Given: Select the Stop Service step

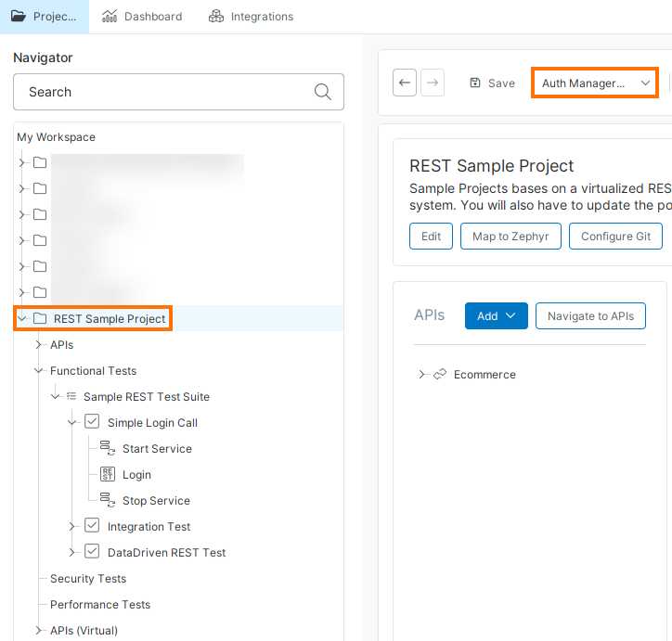Looking at the screenshot, I should tap(156, 501).
